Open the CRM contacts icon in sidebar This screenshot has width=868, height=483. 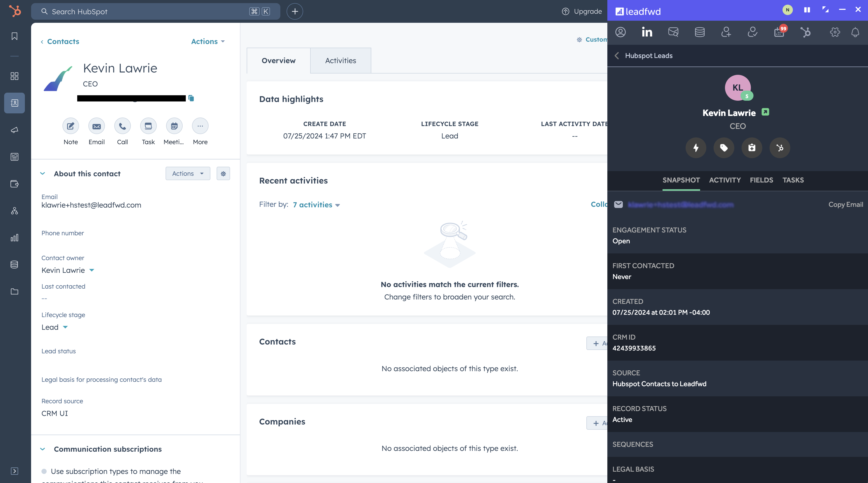15,103
